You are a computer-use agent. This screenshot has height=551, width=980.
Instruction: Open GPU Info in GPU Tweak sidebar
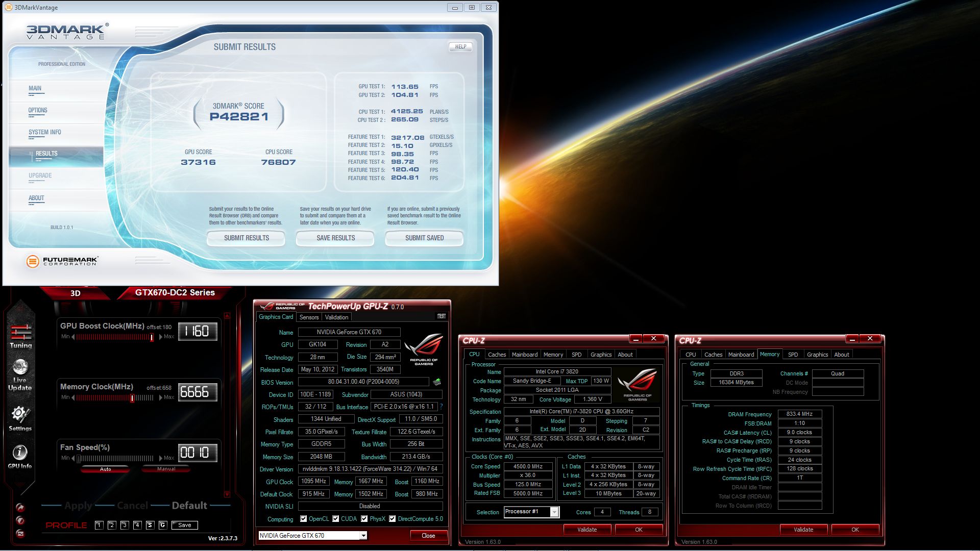20,457
